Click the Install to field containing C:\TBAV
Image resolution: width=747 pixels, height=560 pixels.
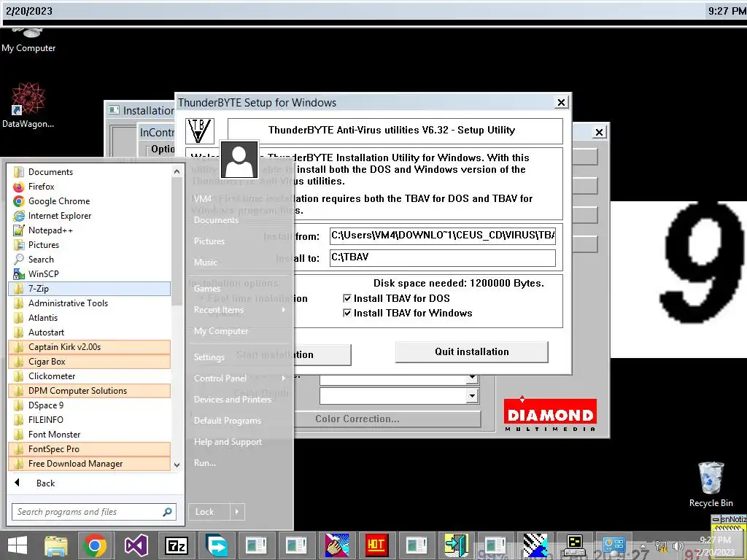443,257
